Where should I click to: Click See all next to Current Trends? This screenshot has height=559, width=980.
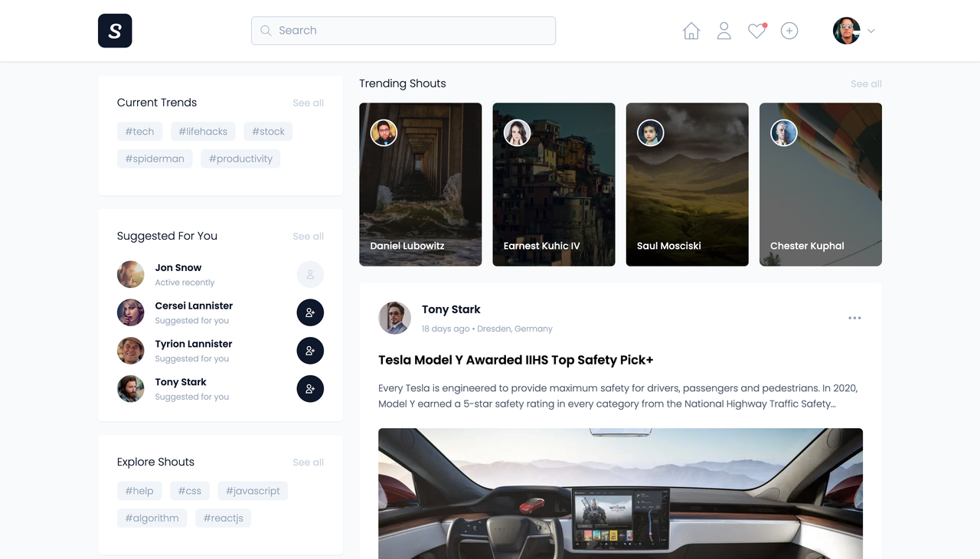(308, 103)
